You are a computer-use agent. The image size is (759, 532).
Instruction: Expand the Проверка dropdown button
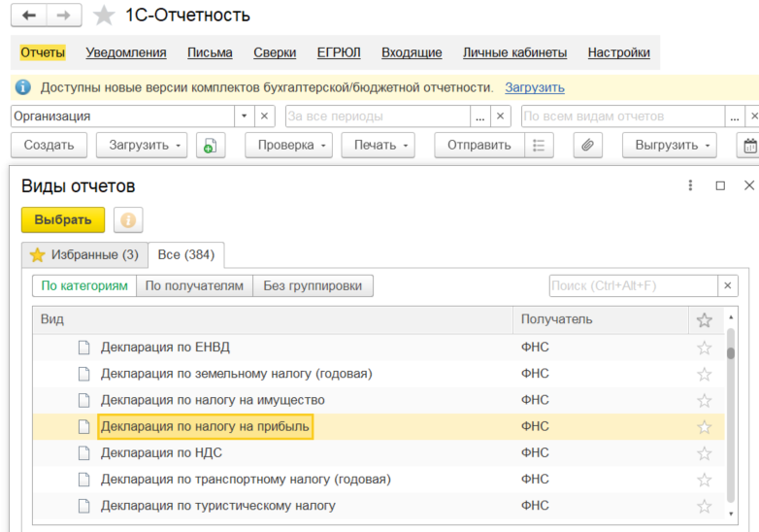pyautogui.click(x=288, y=146)
